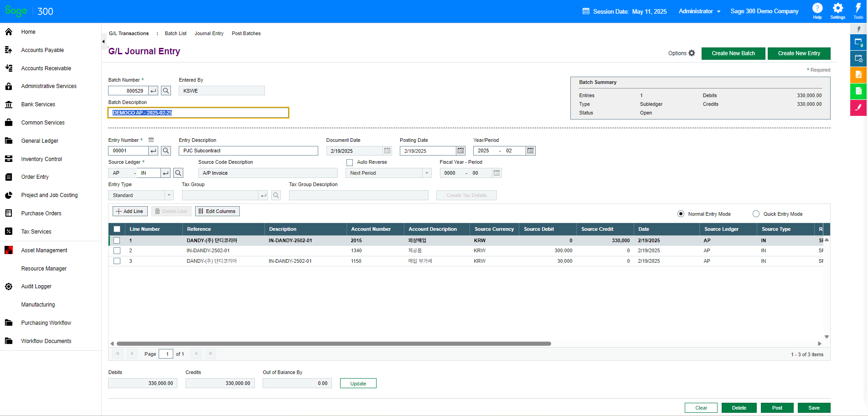The height and width of the screenshot is (416, 868).
Task: Click the Home icon in sidebar
Action: tap(9, 32)
